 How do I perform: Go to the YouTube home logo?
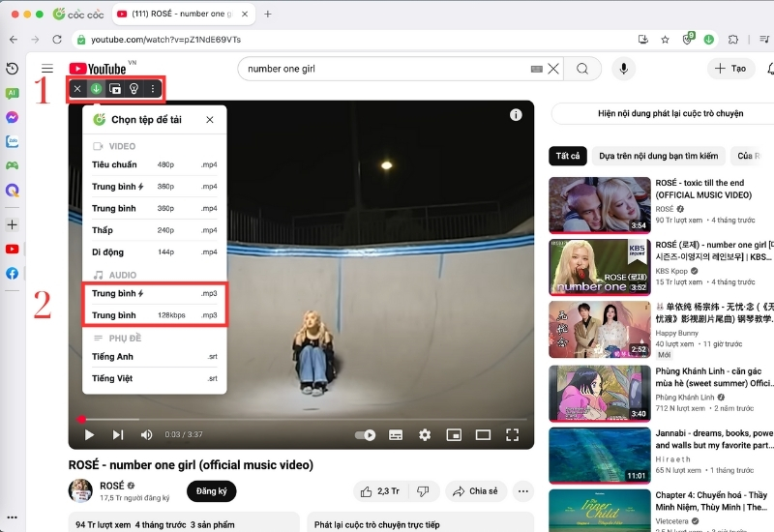point(98,69)
